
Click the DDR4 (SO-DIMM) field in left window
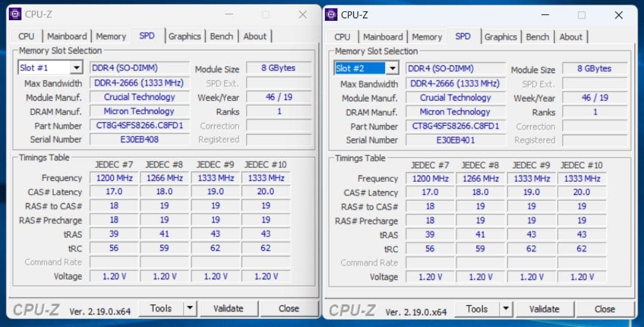(140, 68)
